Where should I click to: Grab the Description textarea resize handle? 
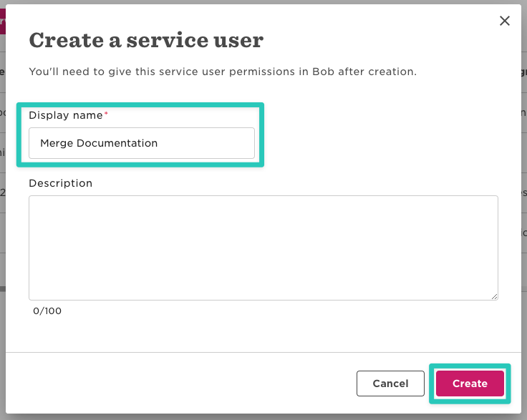click(494, 296)
